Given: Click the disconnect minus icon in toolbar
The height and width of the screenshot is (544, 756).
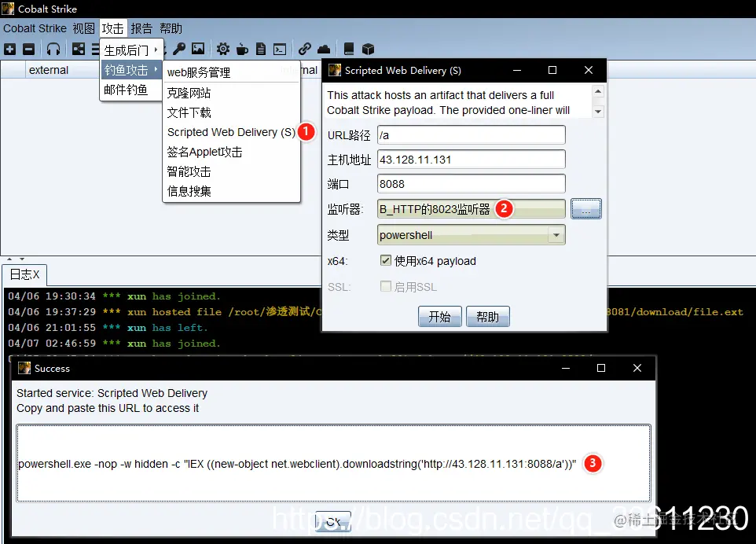Looking at the screenshot, I should 29,50.
